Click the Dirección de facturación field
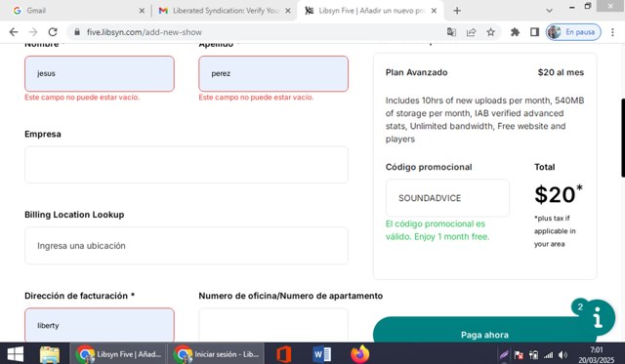 tap(100, 325)
